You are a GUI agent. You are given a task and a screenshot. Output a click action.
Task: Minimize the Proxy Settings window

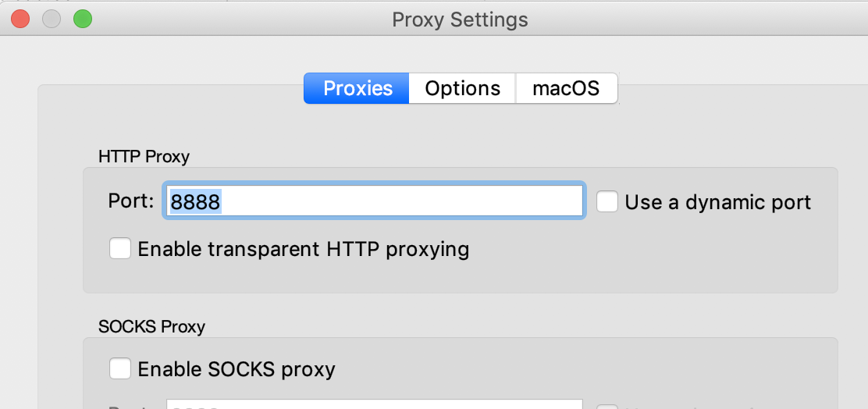[x=52, y=19]
